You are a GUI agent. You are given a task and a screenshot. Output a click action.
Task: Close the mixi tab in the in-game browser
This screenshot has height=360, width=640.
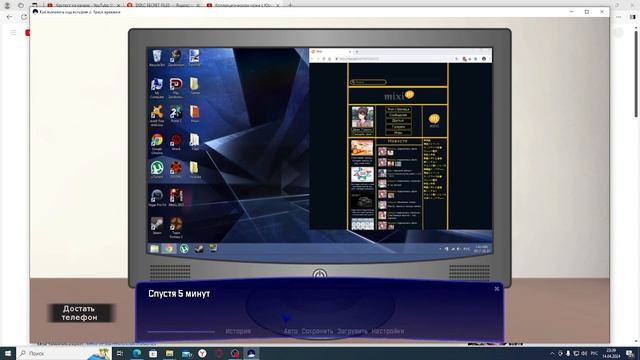[x=350, y=52]
